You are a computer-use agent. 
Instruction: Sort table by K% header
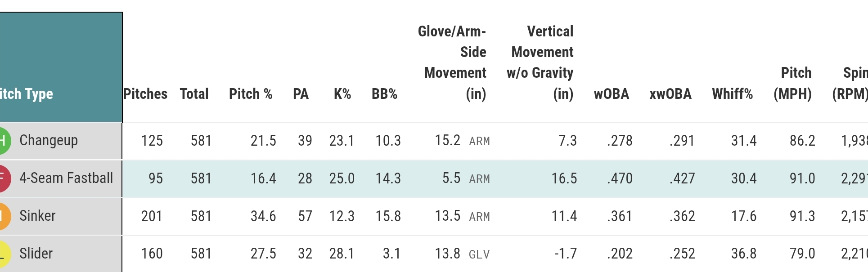point(342,94)
